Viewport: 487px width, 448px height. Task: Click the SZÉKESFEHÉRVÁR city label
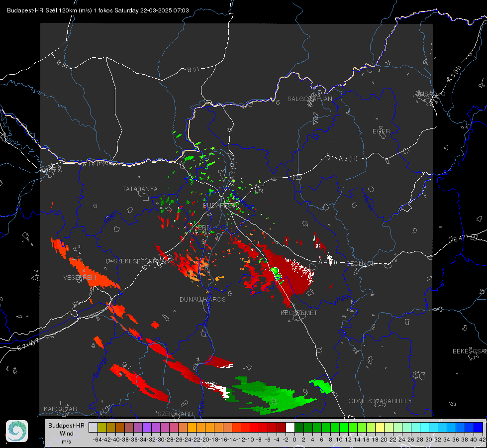(x=142, y=261)
